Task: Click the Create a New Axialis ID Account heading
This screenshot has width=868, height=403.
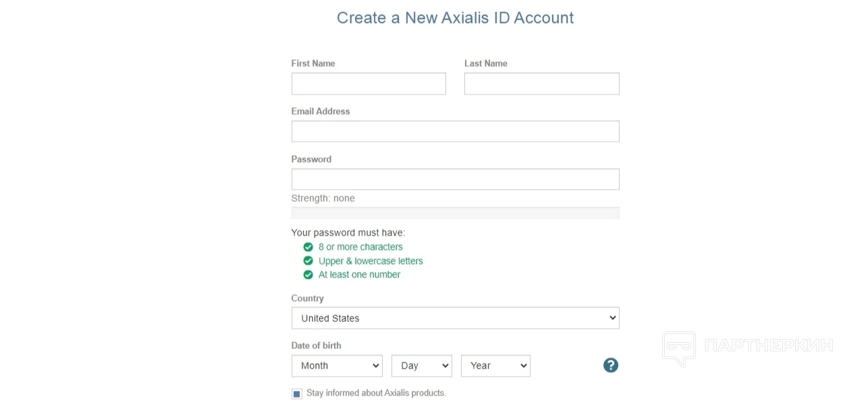Action: [x=455, y=18]
